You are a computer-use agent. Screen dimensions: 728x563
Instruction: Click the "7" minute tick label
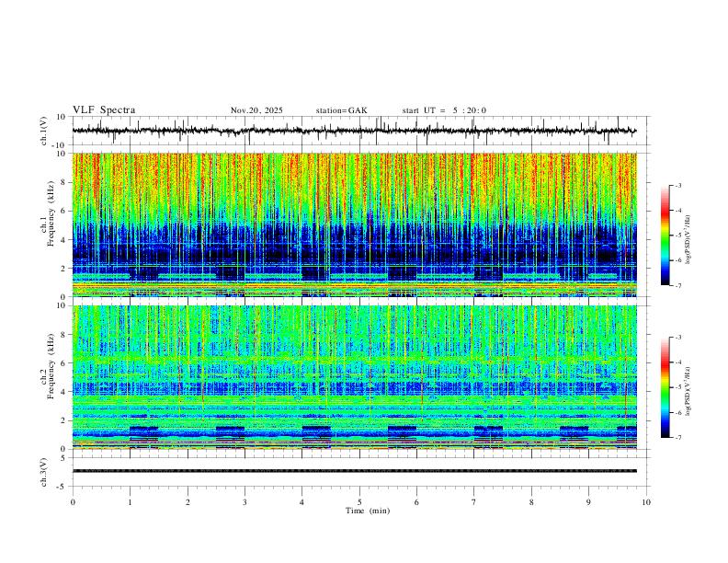coord(474,502)
